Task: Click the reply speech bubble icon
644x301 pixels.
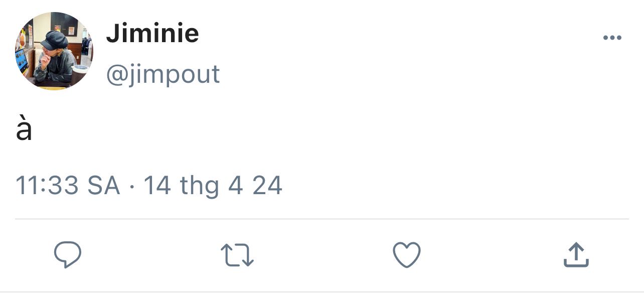Action: (68, 255)
